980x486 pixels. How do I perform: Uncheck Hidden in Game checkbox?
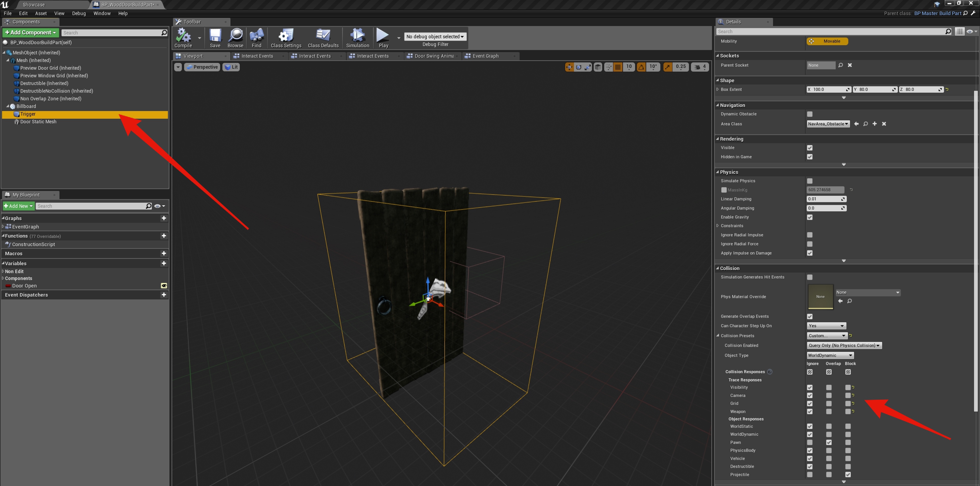coord(810,157)
